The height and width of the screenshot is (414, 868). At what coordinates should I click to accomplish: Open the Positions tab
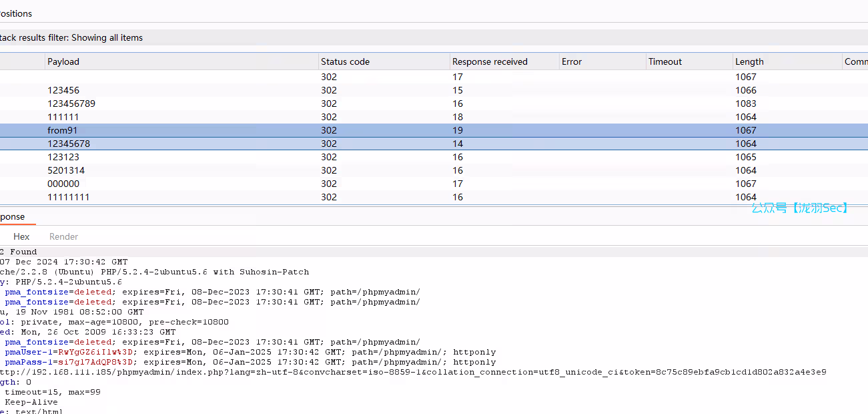[16, 13]
